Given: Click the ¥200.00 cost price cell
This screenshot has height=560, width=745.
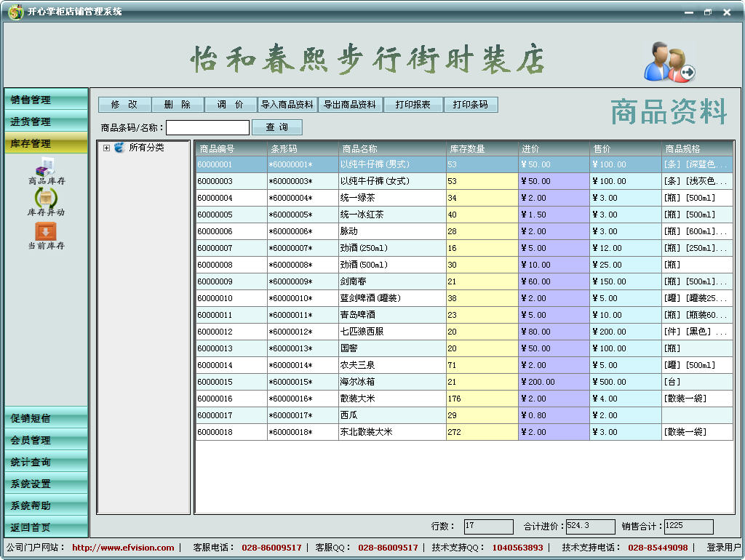Looking at the screenshot, I should [x=554, y=381].
